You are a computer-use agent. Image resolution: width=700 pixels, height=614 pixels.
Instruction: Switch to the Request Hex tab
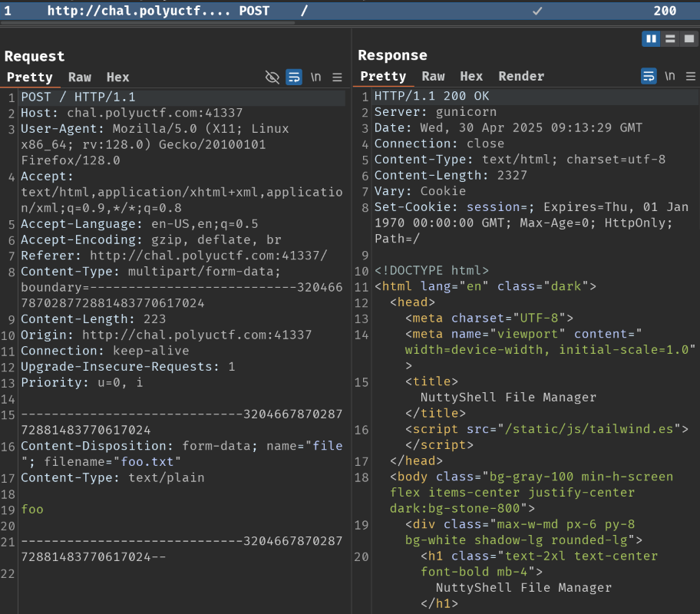coord(118,78)
